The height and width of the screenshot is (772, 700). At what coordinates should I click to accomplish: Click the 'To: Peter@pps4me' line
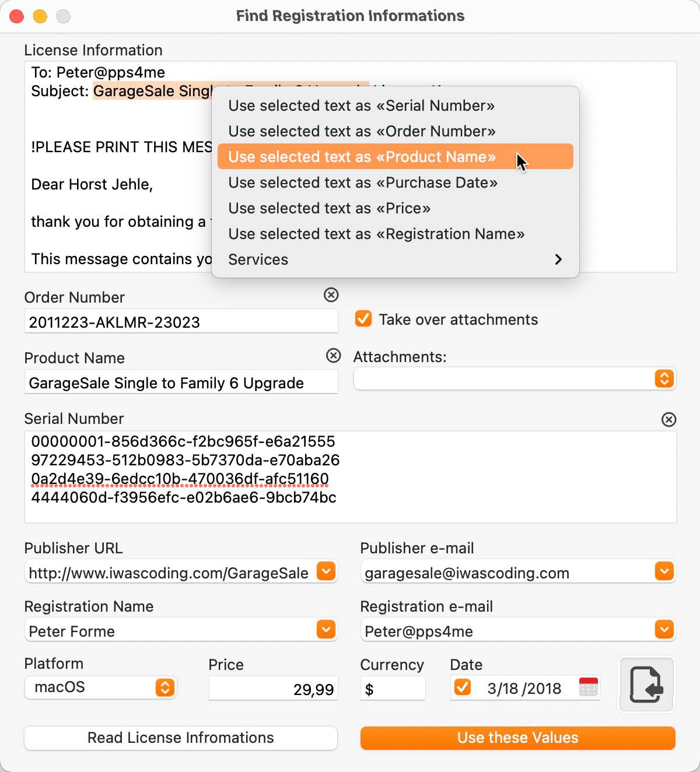coord(98,72)
